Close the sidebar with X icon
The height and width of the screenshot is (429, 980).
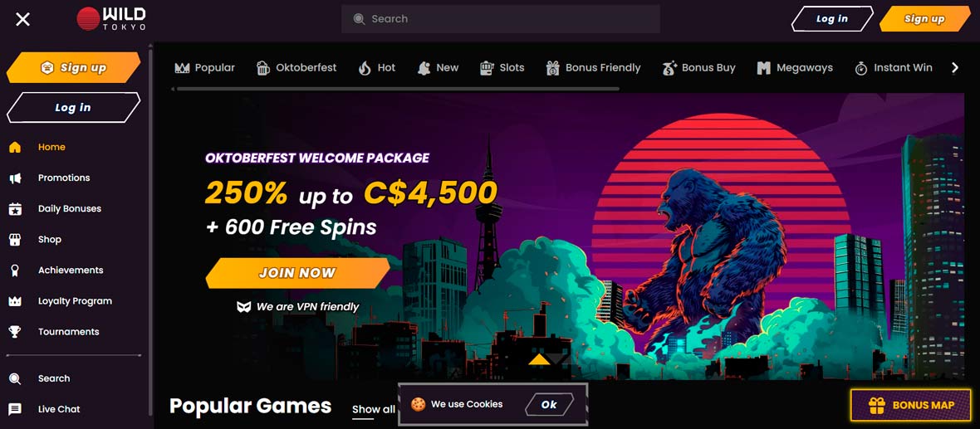(22, 19)
